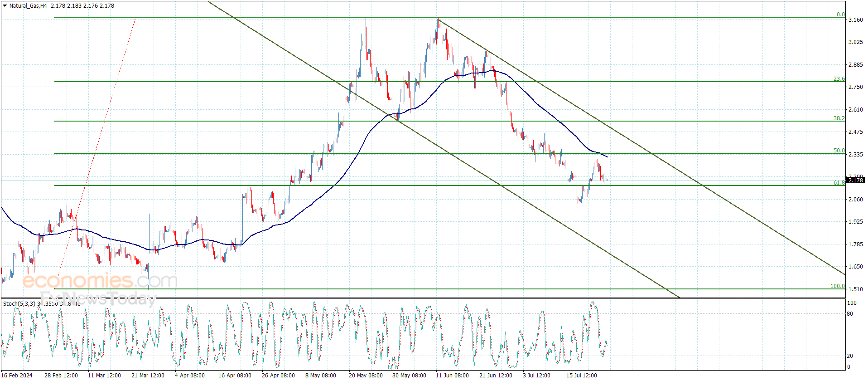Select the 23.6 Fibonacci level label
868x381 pixels.
pos(839,79)
